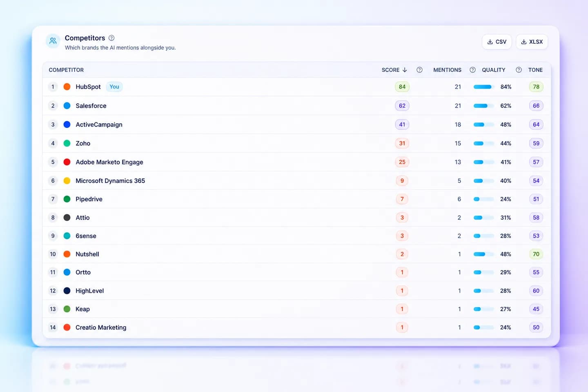This screenshot has height=392, width=588.
Task: Select the Ortto competitor name
Action: click(x=83, y=272)
